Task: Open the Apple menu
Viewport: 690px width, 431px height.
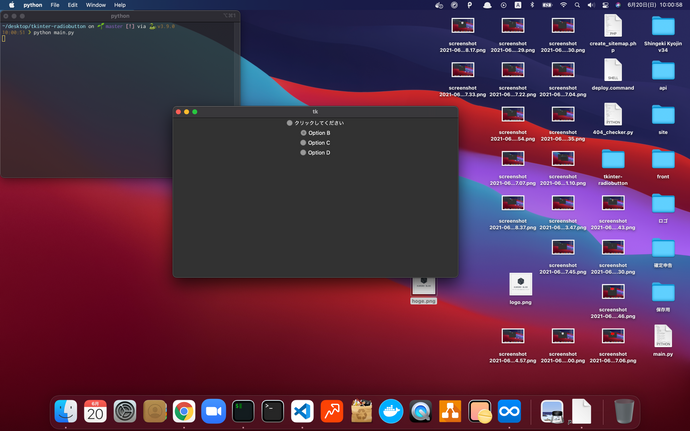Action: 11,5
